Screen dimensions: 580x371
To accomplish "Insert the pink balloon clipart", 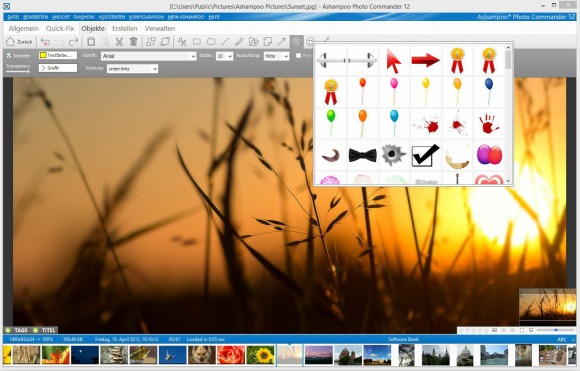I will tap(394, 92).
